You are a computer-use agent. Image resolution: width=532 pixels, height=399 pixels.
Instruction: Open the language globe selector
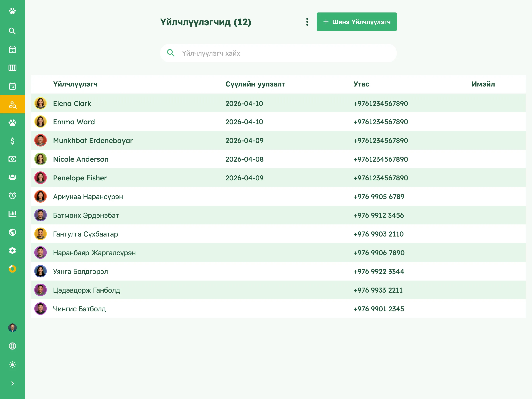pos(12,346)
